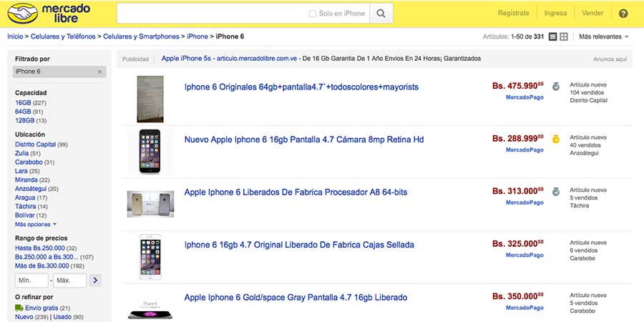
Task: Click the magnifying glass search button
Action: 381,13
